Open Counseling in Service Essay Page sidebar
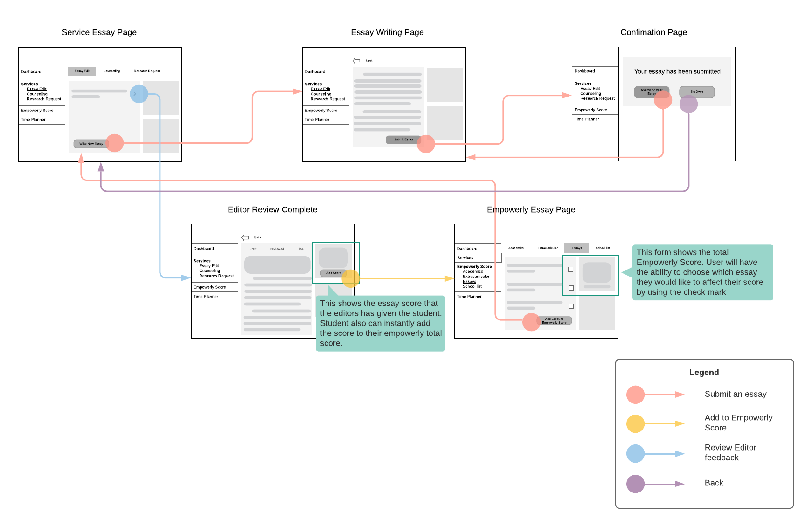The image size is (812, 527). tap(37, 94)
